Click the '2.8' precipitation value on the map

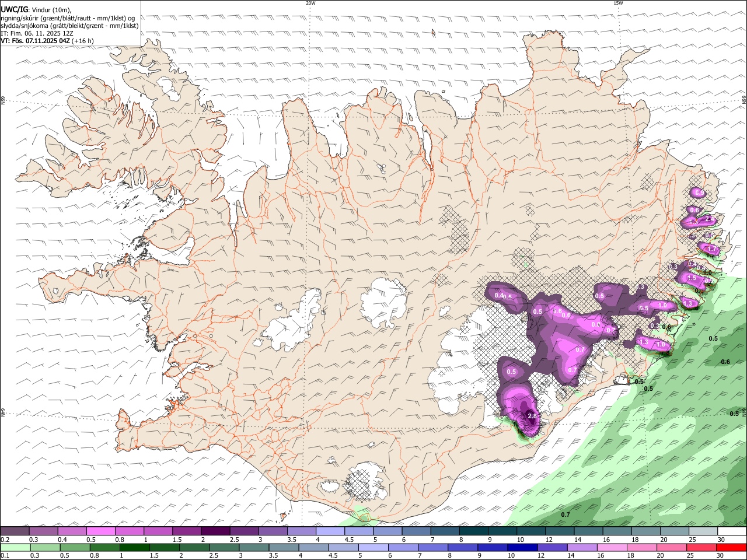pos(532,416)
